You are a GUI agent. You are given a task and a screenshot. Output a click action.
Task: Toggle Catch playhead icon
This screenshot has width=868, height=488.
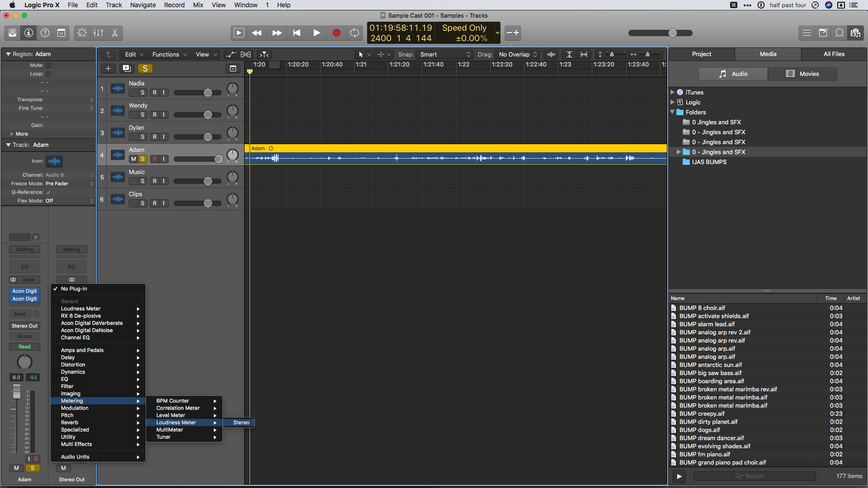pyautogui.click(x=264, y=55)
